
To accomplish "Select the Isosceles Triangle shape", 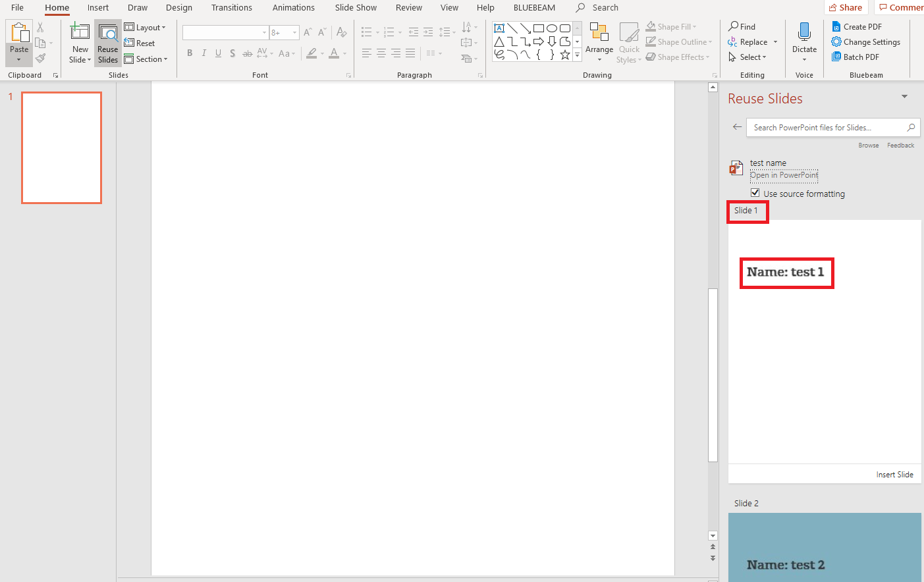I will click(x=499, y=41).
